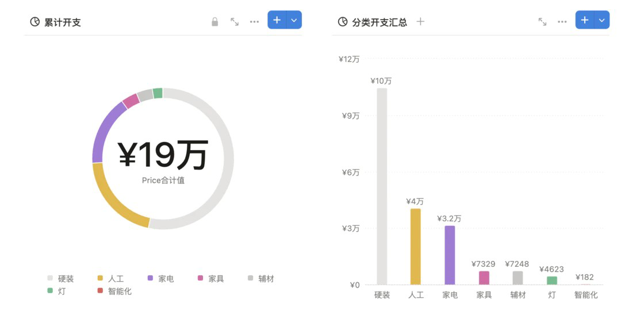Click blue plus button in 分类开支汇总 panel
Image resolution: width=644 pixels, height=326 pixels.
[x=585, y=20]
